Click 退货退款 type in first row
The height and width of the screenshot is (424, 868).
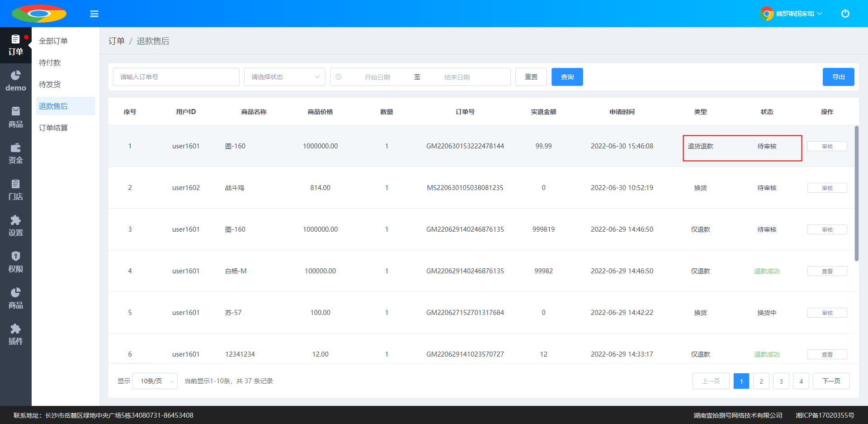pyautogui.click(x=700, y=146)
